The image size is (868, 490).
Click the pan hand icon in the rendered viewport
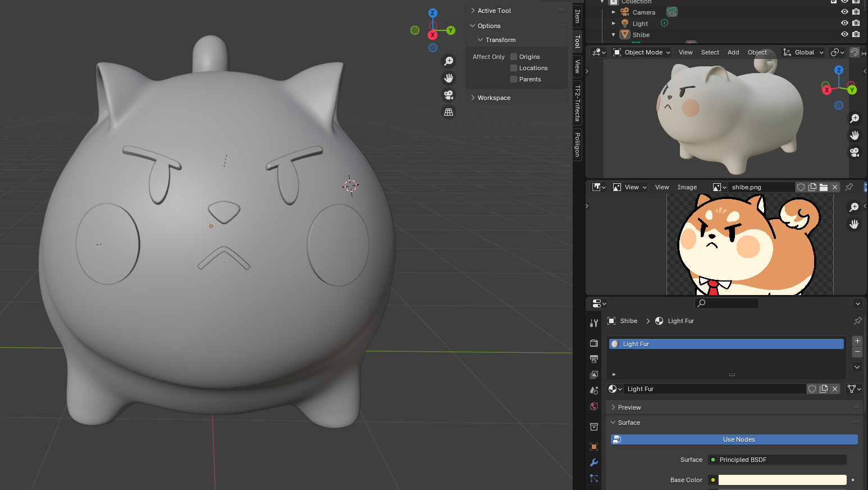pos(855,135)
